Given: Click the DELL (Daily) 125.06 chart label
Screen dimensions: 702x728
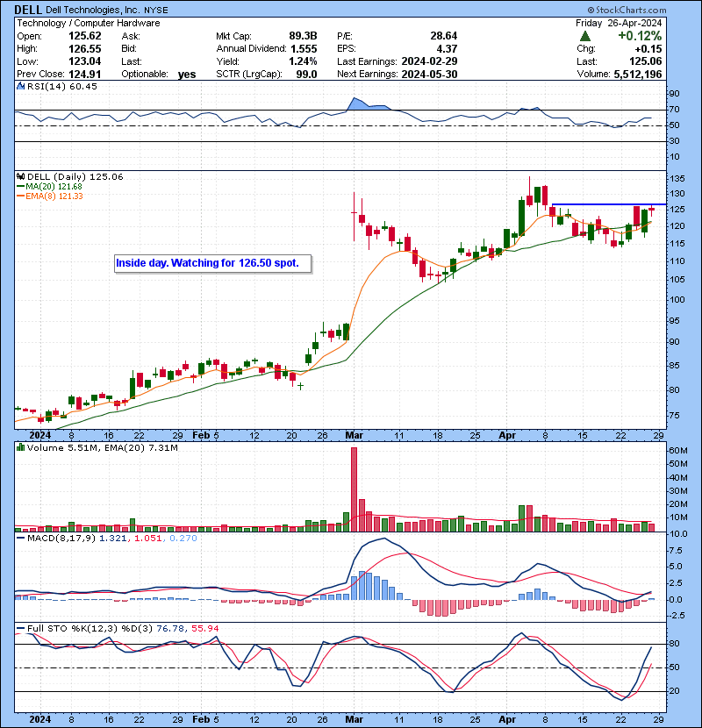Looking at the screenshot, I should click(x=75, y=176).
